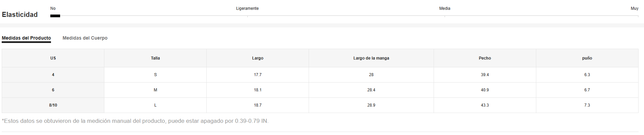Click the 'Media' elasticity label
This screenshot has width=644, height=135.
coord(445,8)
